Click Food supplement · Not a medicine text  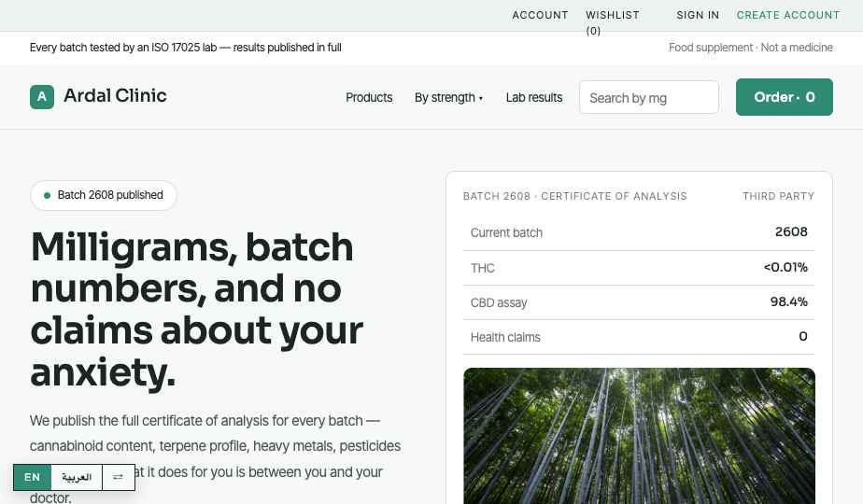(751, 48)
